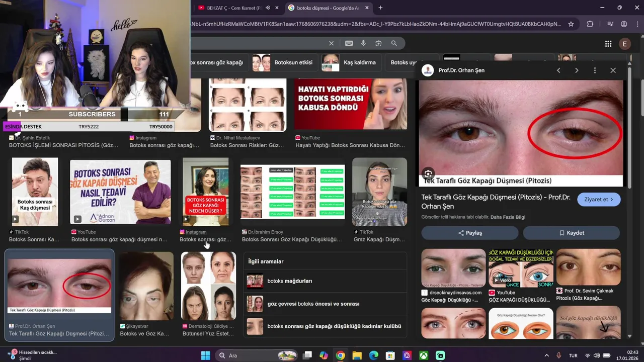Open Task View on the taskbar
The height and width of the screenshot is (362, 644).
(307, 355)
